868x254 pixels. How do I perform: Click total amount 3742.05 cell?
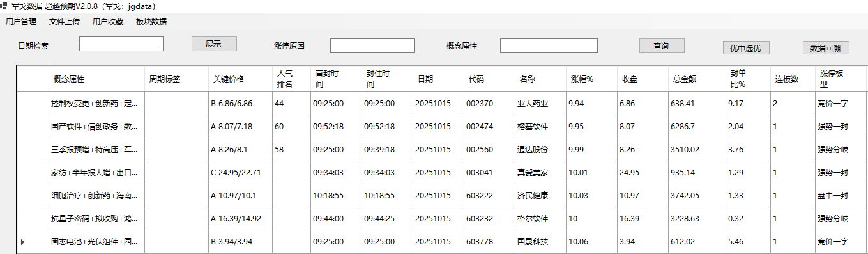[697, 196]
